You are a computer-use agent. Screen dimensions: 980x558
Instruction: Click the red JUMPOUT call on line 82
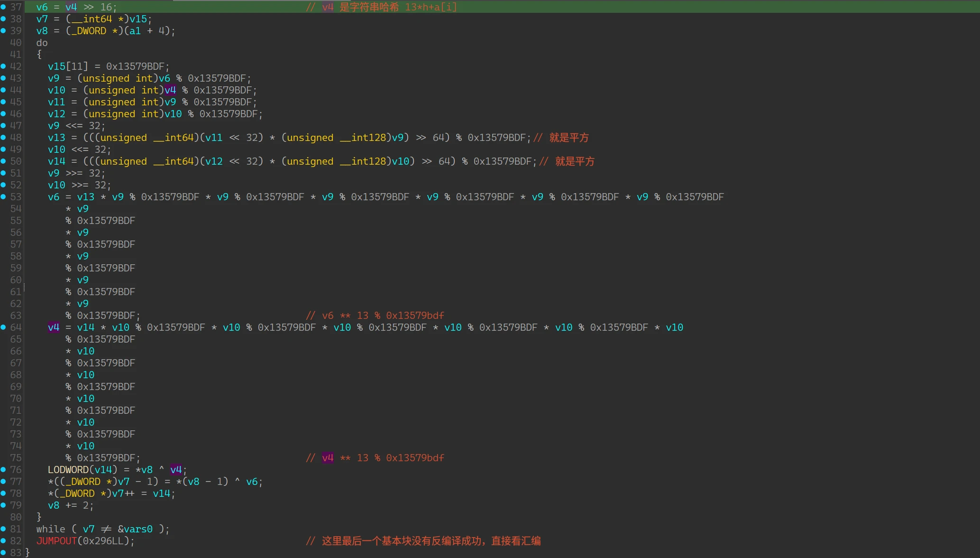pyautogui.click(x=56, y=541)
